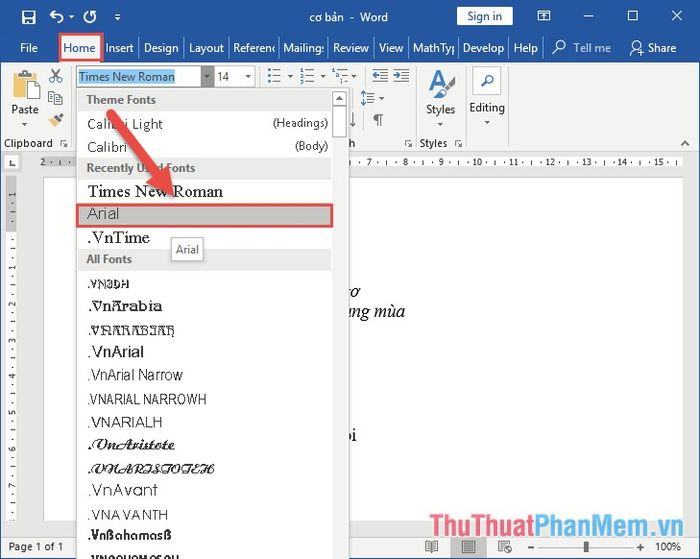Switch to the Insert tab
This screenshot has height=559, width=700.
[x=119, y=48]
